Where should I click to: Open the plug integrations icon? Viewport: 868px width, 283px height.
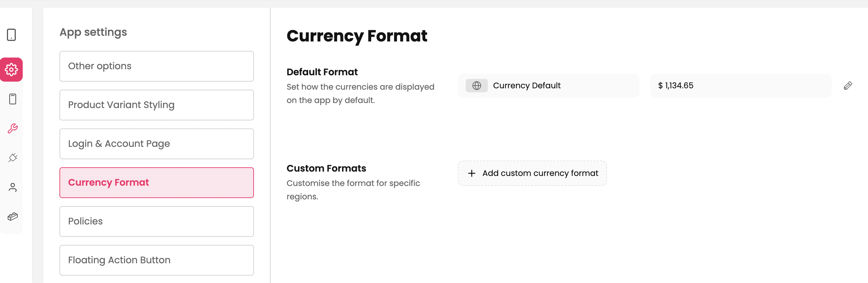tap(12, 158)
